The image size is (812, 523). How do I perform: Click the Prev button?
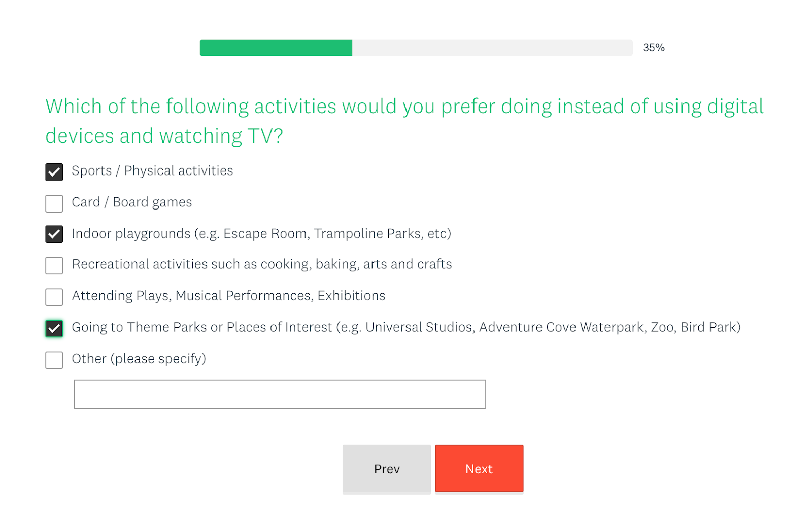(x=386, y=468)
